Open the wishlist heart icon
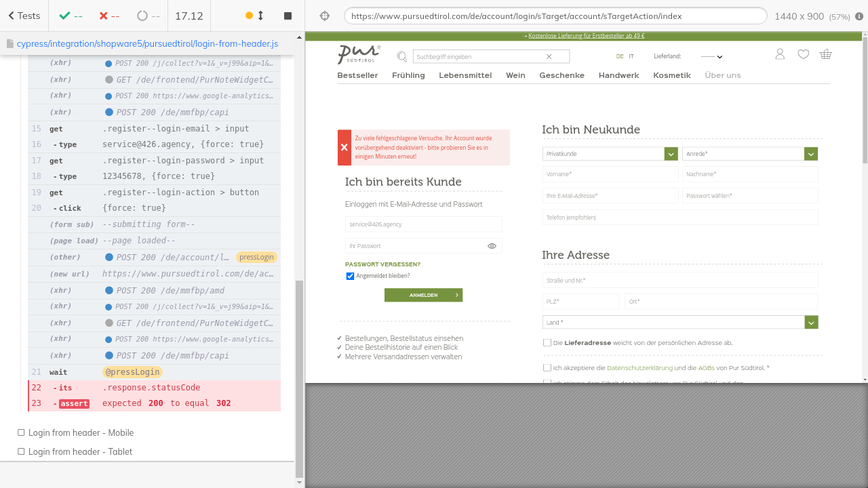 pyautogui.click(x=803, y=54)
